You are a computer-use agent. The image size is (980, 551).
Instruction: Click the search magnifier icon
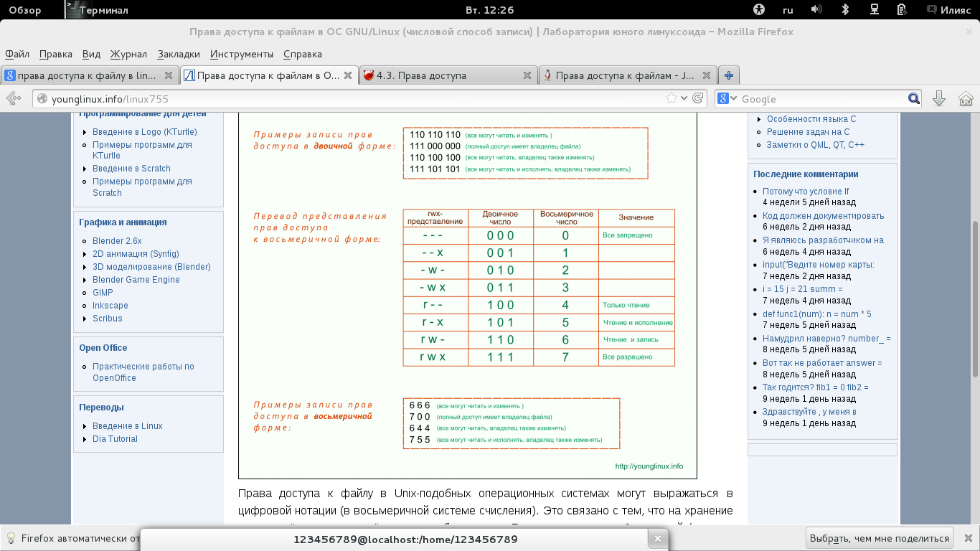coord(913,99)
